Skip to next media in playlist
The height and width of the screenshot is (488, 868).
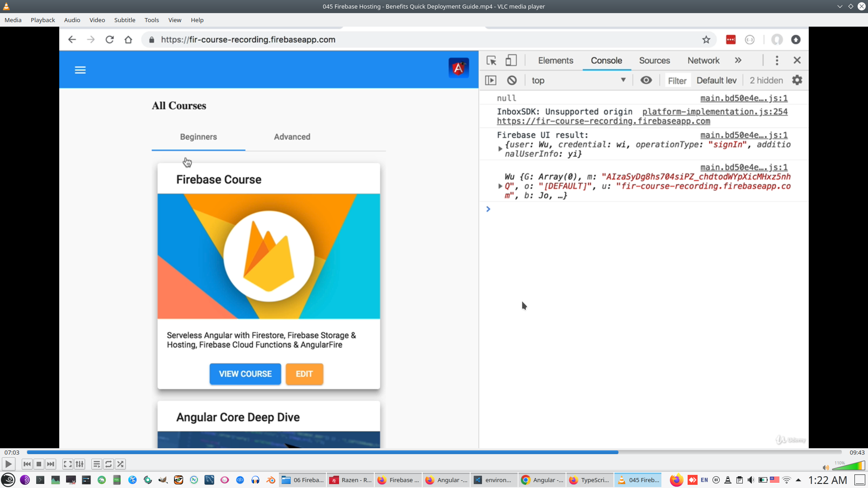51,464
